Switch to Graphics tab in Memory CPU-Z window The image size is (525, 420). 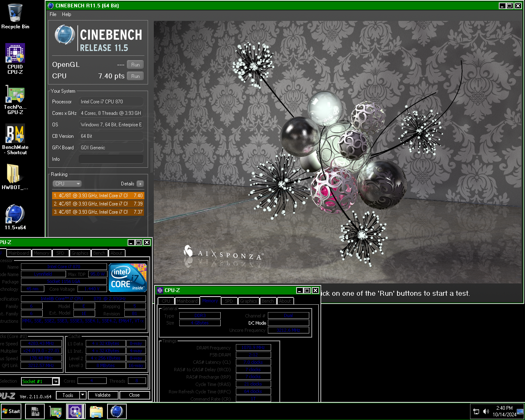tap(249, 301)
